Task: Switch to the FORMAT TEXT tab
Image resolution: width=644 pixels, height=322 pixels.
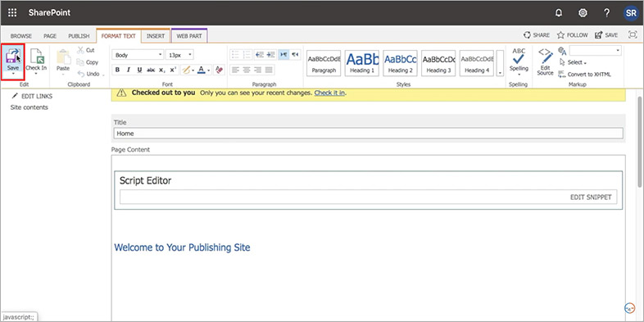Action: tap(118, 36)
